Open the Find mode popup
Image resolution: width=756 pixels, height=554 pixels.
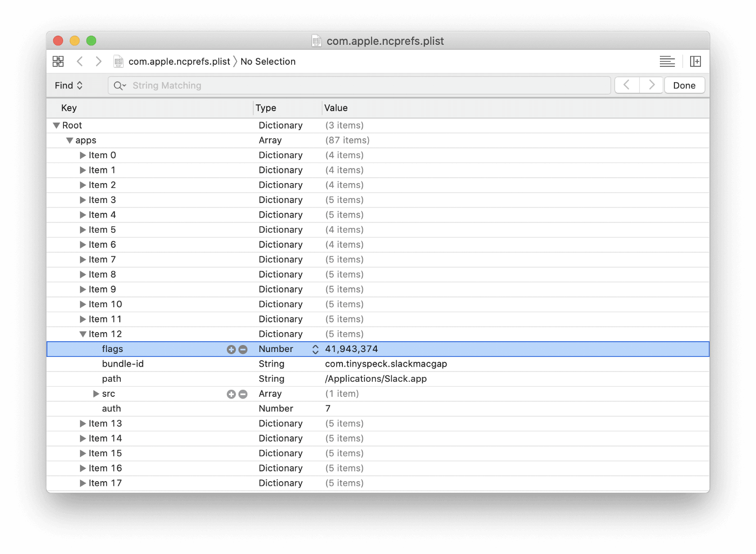click(69, 85)
